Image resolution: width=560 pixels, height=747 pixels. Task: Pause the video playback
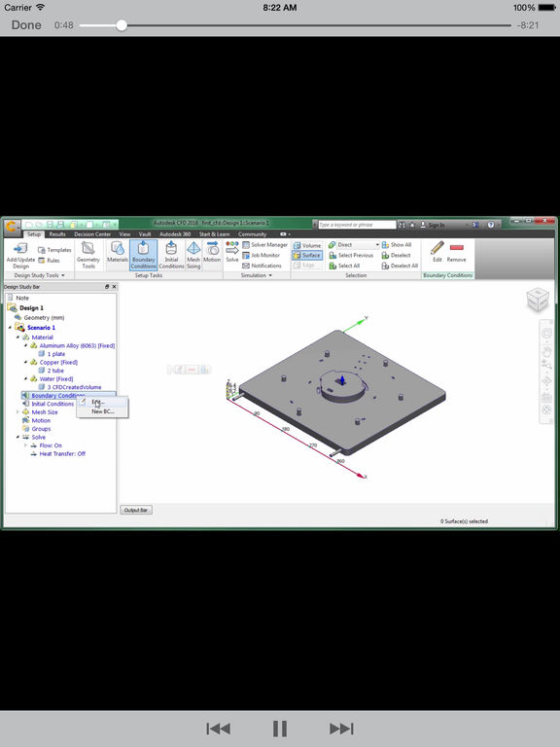[280, 729]
